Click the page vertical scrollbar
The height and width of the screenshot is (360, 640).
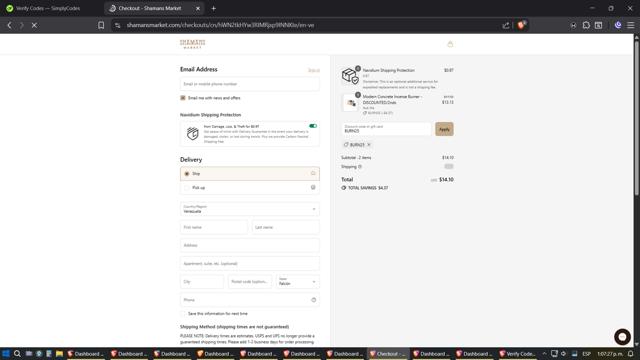636,118
